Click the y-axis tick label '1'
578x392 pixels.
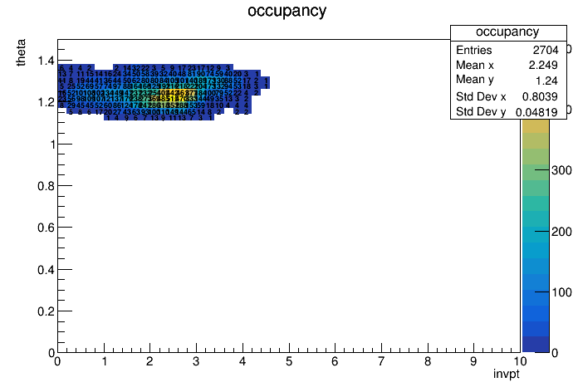coord(52,145)
